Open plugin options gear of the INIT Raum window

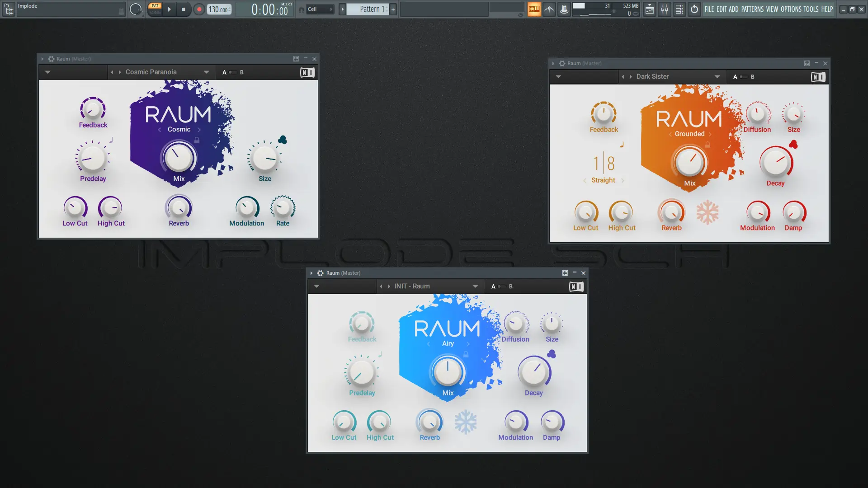(320, 273)
